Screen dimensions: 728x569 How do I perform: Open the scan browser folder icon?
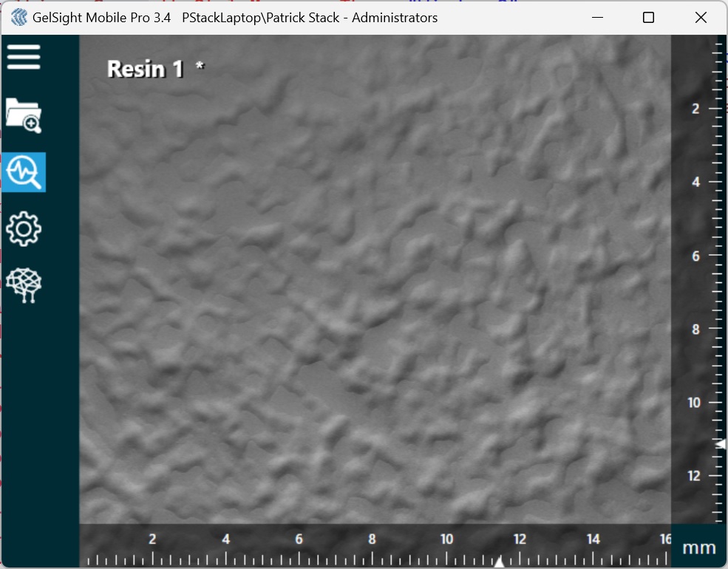[x=24, y=115]
